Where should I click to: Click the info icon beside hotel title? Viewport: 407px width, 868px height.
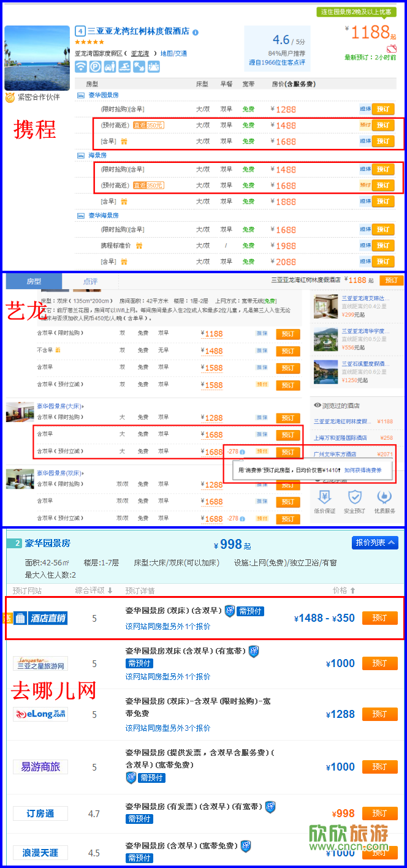point(196,32)
